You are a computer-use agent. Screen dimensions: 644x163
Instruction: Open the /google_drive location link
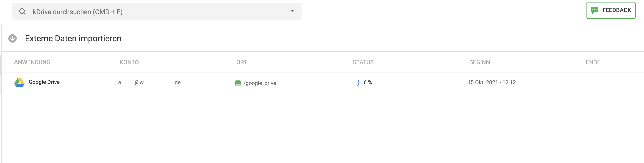pos(260,83)
